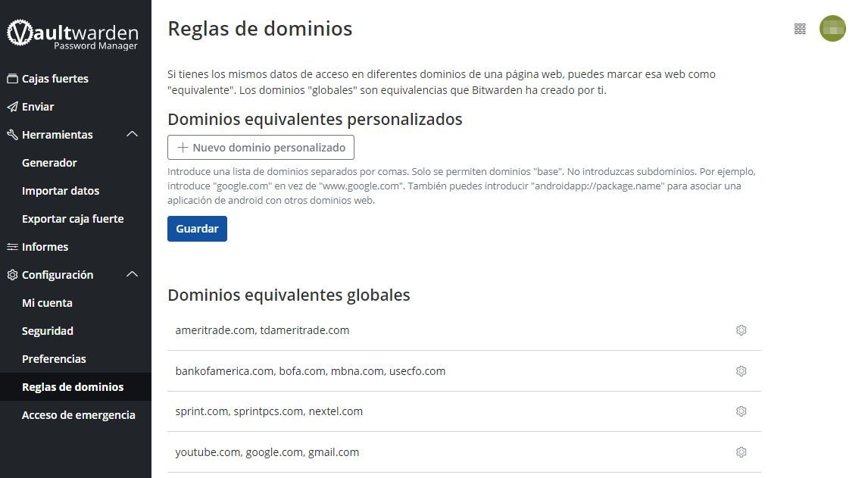This screenshot has width=868, height=478.
Task: Go to Enviar section
Action: tap(38, 107)
